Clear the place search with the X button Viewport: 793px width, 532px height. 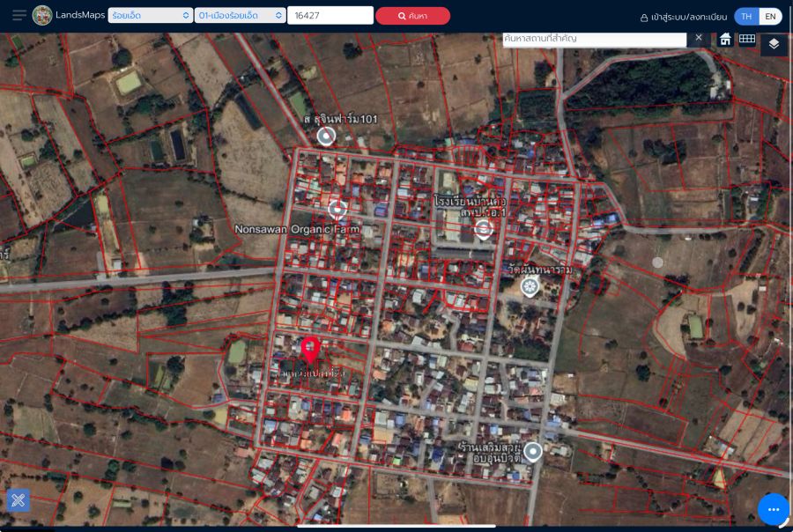(699, 38)
